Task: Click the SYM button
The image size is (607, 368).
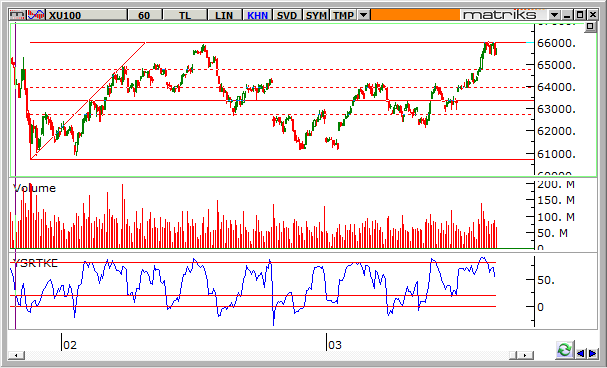Action: pyautogui.click(x=316, y=15)
